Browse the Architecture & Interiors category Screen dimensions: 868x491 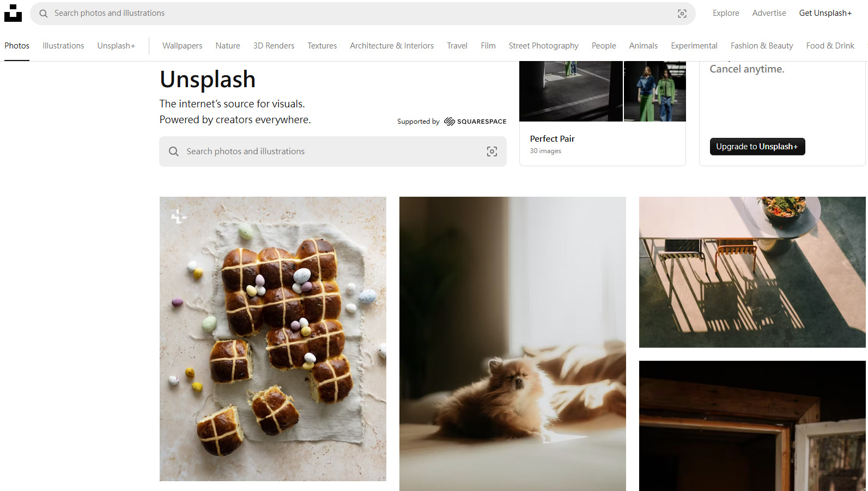pos(392,46)
